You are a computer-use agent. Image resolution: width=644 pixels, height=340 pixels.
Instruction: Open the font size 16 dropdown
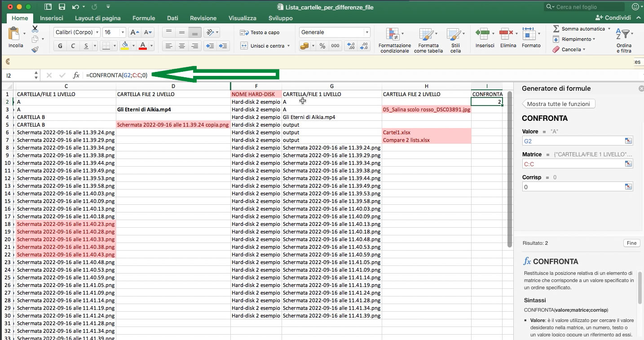(123, 32)
